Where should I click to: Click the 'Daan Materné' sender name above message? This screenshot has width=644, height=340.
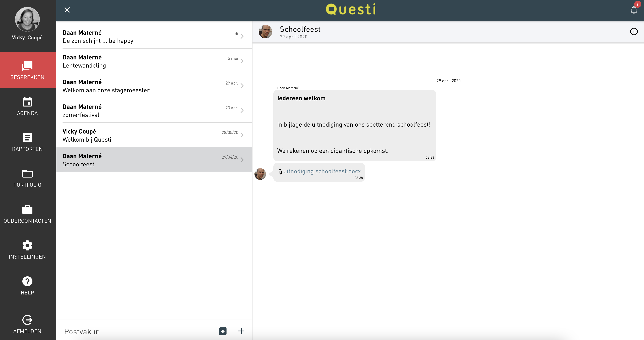tap(288, 88)
